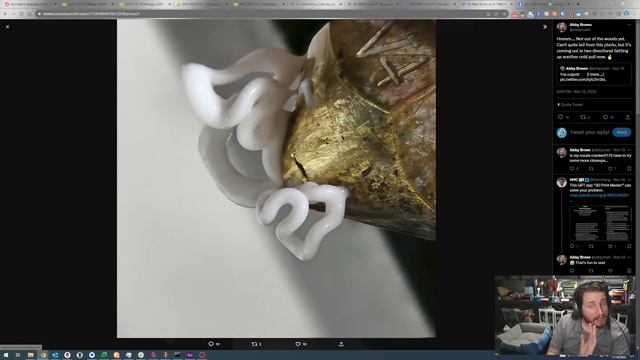Click the retweet icon below the photo
Image resolution: width=640 pixels, height=360 pixels.
254,344
